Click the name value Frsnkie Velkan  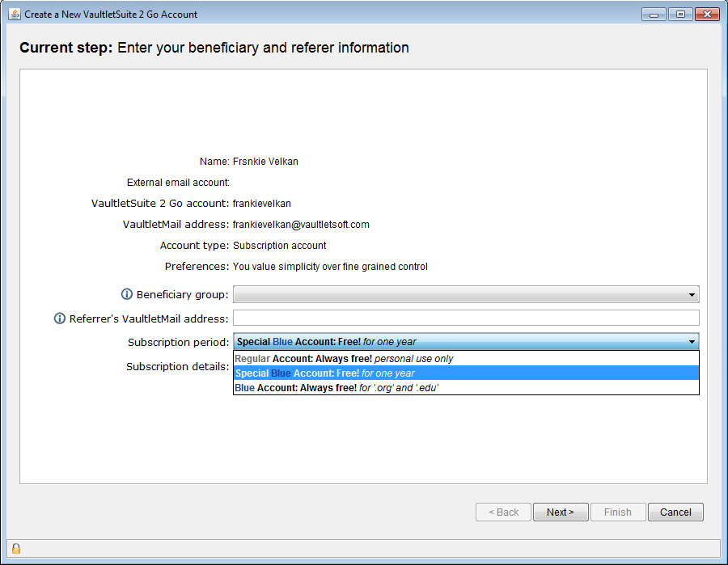265,162
